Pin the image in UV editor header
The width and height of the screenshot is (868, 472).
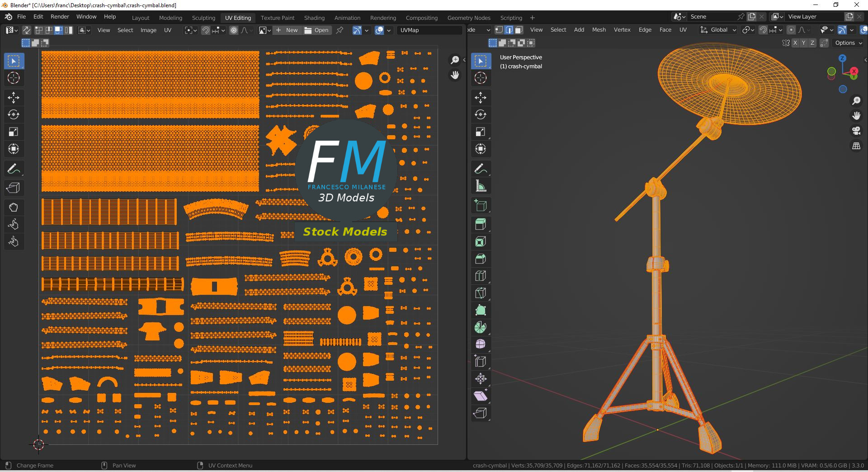pyautogui.click(x=340, y=30)
